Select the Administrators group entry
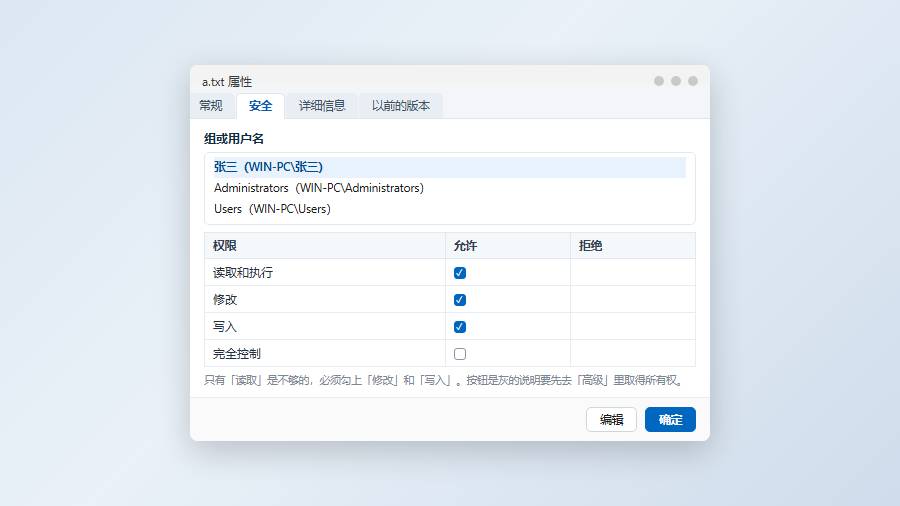Image resolution: width=900 pixels, height=506 pixels. pyautogui.click(x=449, y=188)
